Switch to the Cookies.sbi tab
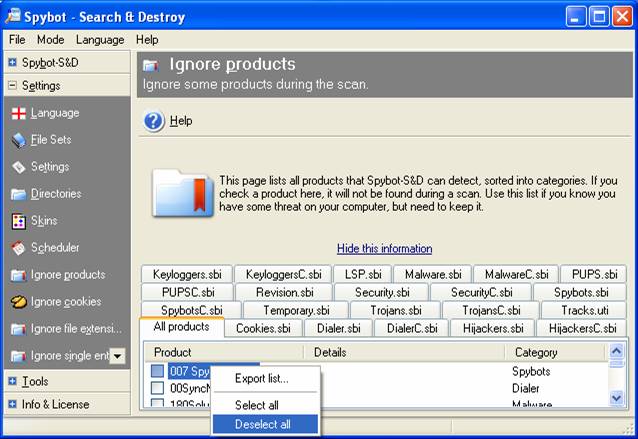 263,328
